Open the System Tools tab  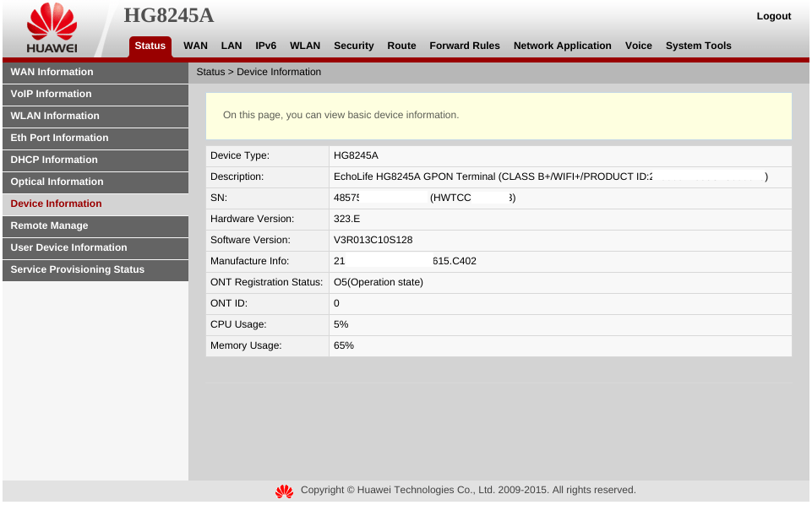point(698,46)
